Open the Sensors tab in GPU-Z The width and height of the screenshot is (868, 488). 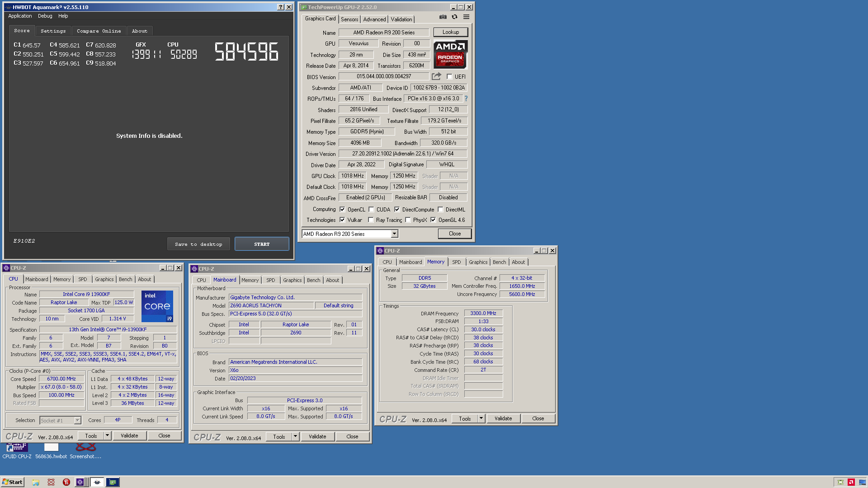pyautogui.click(x=349, y=19)
